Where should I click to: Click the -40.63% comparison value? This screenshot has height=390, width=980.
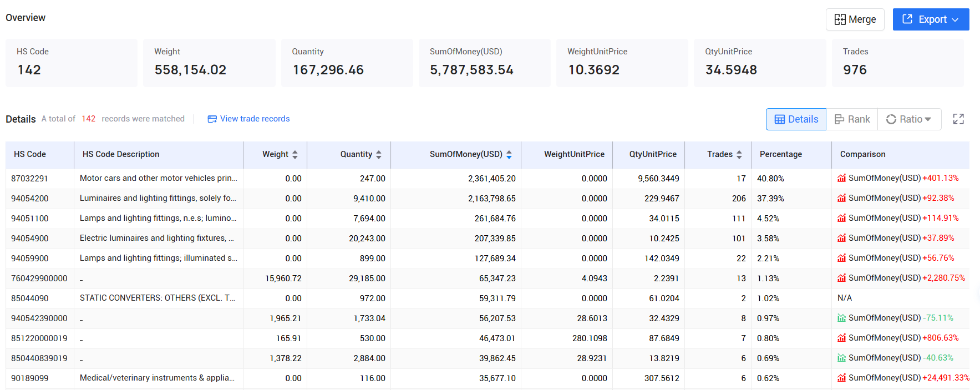tap(938, 358)
